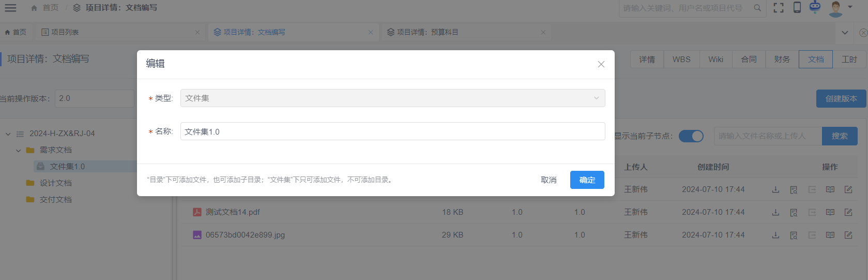Click the export arrow icon in 测试文档14.pdf row

[812, 212]
